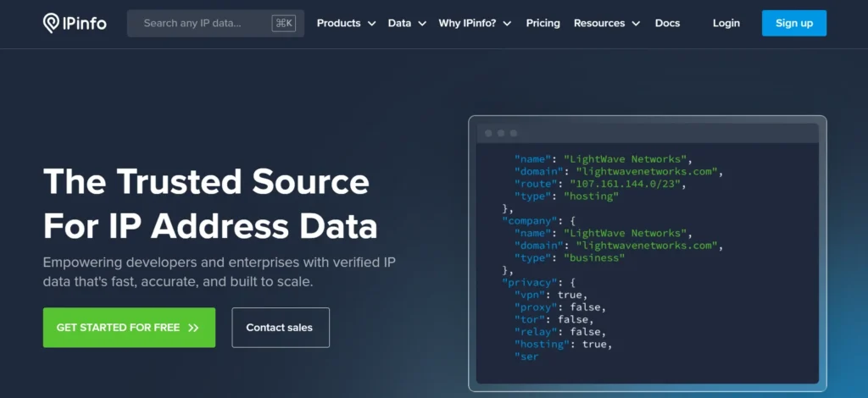Open the Docs link

point(667,23)
